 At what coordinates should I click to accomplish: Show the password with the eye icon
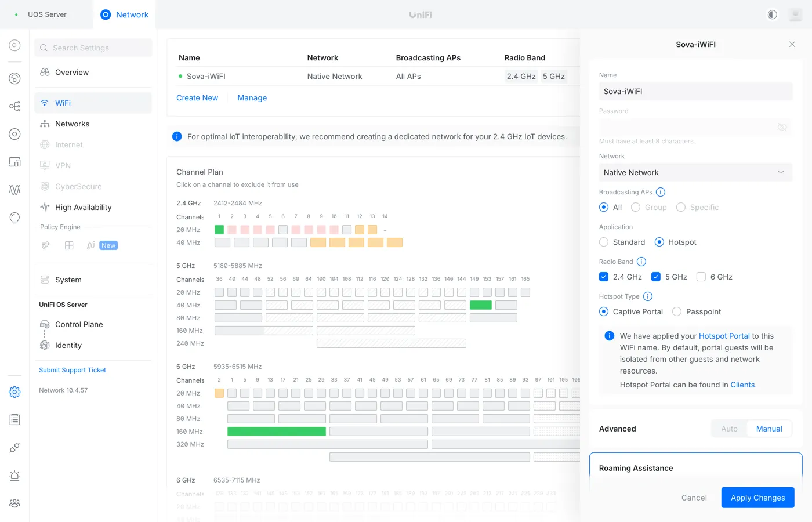782,127
